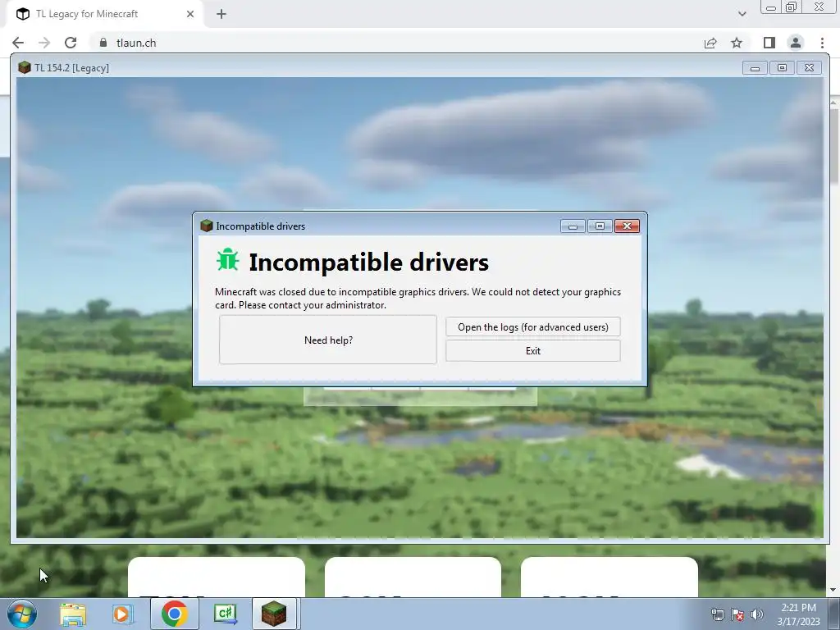Go forward in Chrome
Image resolution: width=840 pixels, height=630 pixels.
[44, 43]
